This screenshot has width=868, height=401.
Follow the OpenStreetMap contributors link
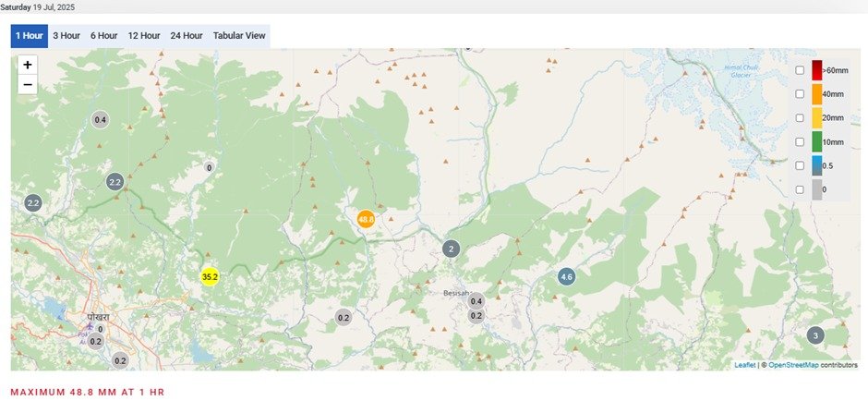(x=793, y=365)
